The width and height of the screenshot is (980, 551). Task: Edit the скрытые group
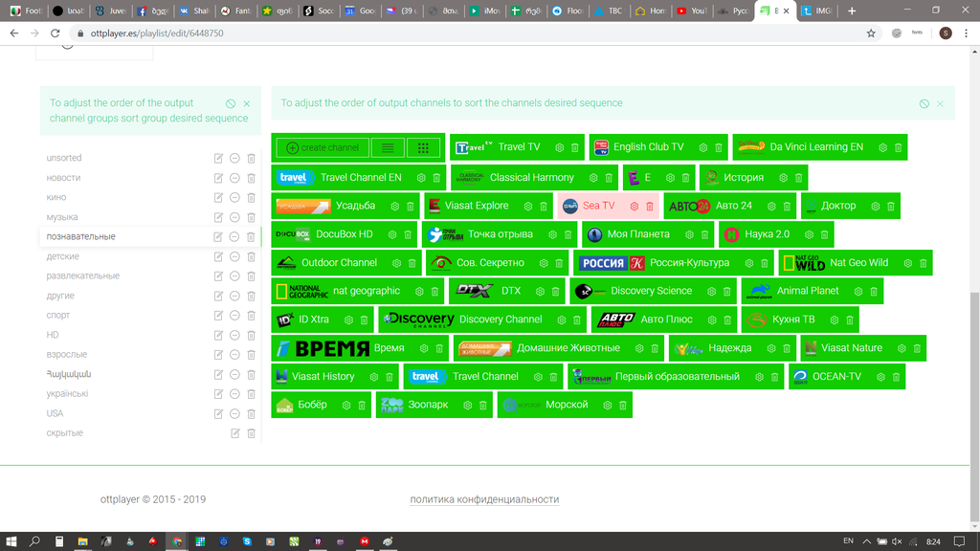(x=235, y=433)
